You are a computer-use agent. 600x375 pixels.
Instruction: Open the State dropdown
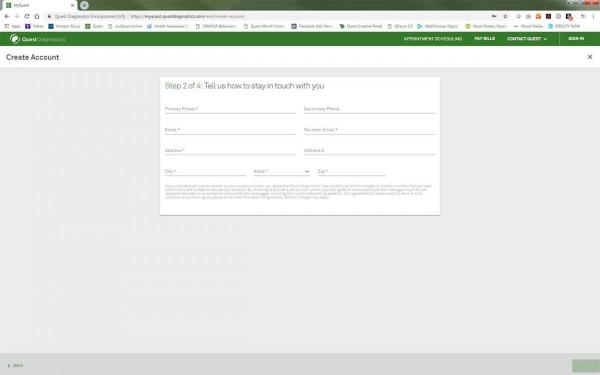(x=281, y=171)
